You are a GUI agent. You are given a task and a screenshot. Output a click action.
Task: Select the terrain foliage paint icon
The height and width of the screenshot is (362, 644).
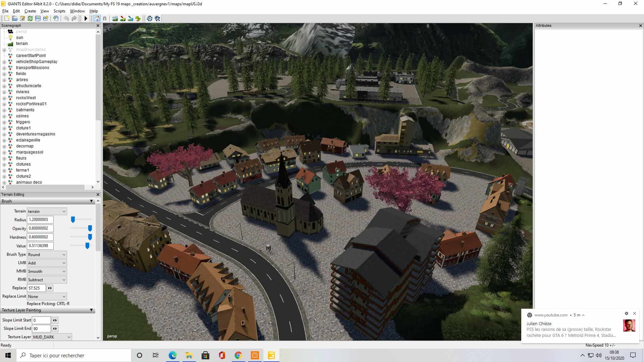tap(138, 18)
